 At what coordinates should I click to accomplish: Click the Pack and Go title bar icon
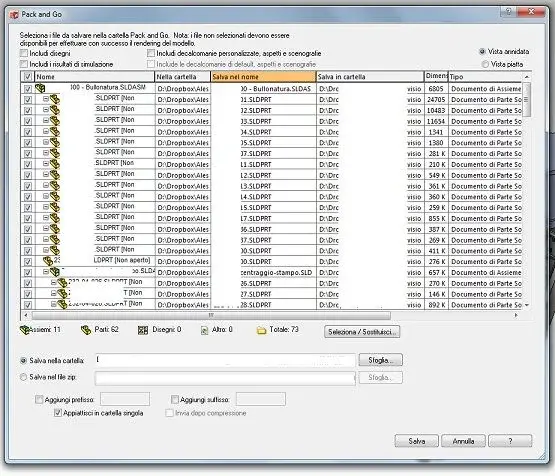(x=14, y=15)
